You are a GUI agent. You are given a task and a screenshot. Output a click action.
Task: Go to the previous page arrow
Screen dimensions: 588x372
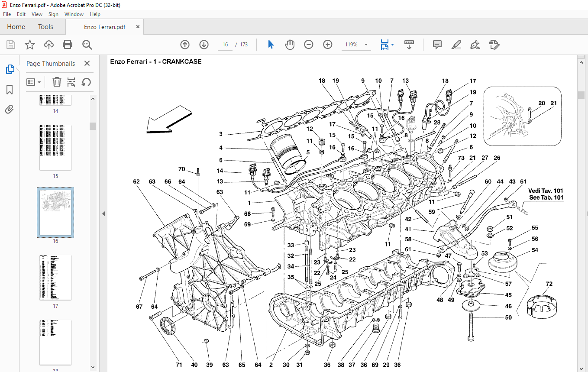(185, 45)
